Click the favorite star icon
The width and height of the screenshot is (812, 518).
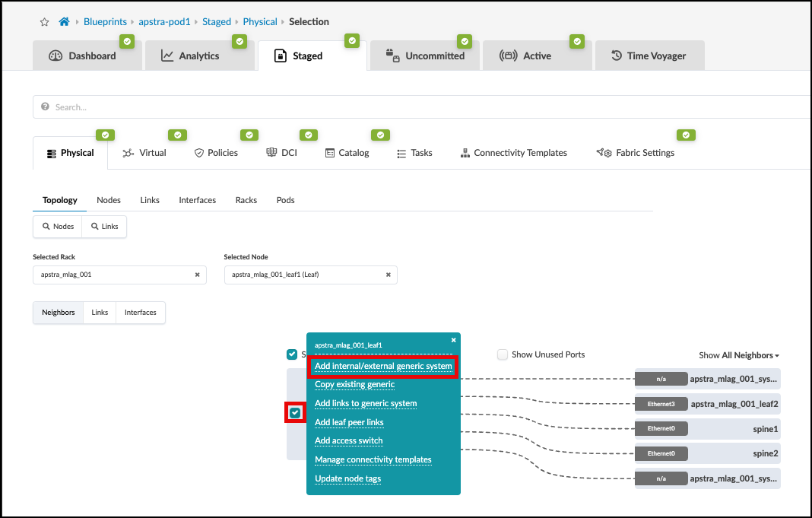pyautogui.click(x=45, y=22)
